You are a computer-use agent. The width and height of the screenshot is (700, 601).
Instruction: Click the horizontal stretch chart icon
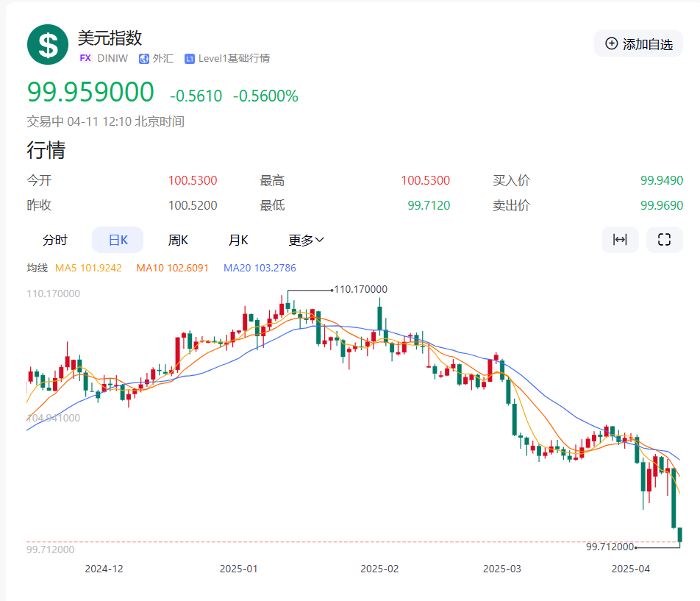[x=620, y=240]
